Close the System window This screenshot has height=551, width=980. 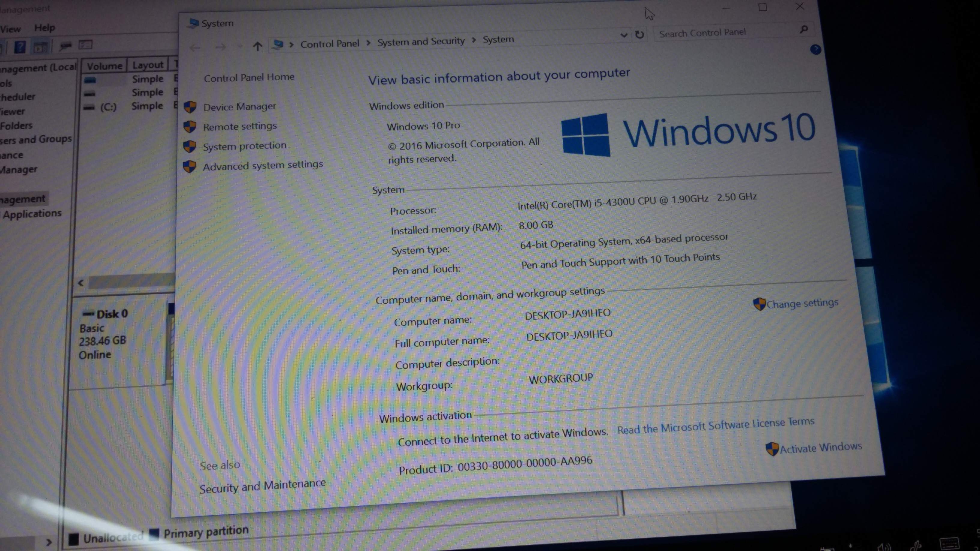[800, 6]
